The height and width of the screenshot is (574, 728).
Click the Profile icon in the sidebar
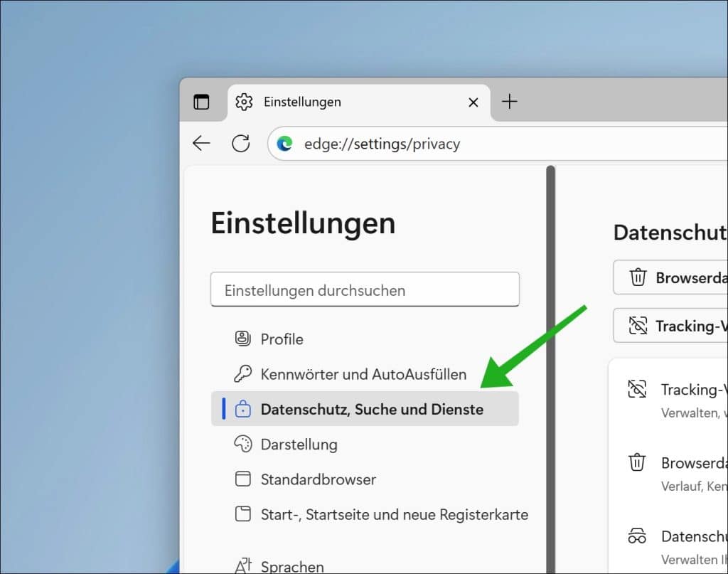(x=242, y=339)
